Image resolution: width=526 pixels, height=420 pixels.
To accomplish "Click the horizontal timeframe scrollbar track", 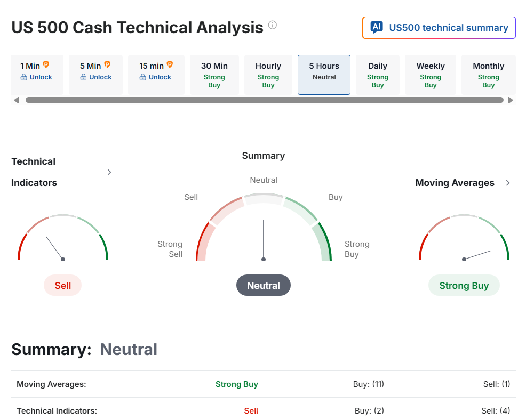I will coord(264,100).
